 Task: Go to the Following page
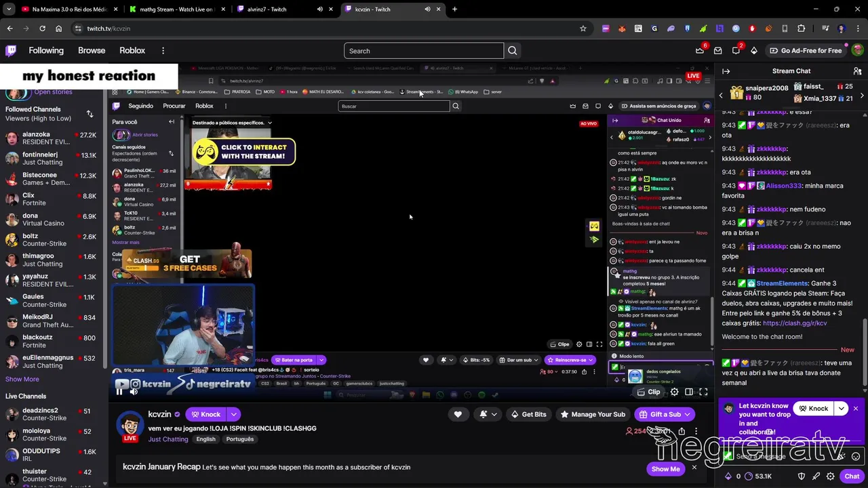pyautogui.click(x=46, y=51)
